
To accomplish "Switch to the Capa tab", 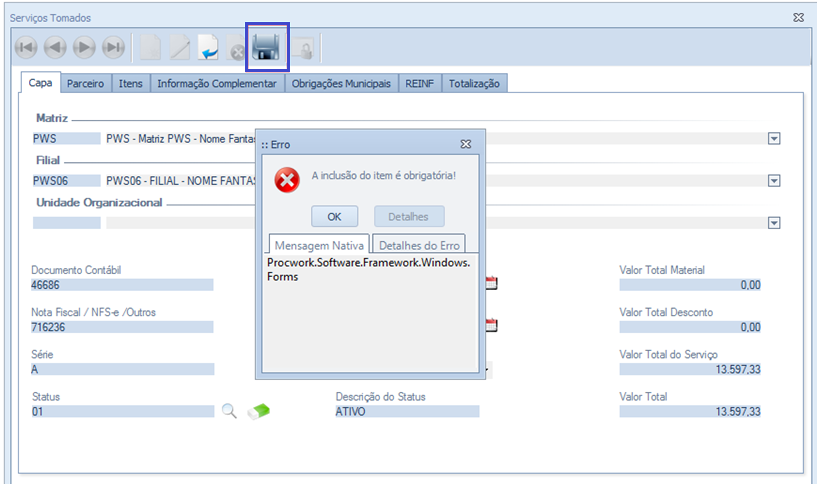I will pos(41,82).
